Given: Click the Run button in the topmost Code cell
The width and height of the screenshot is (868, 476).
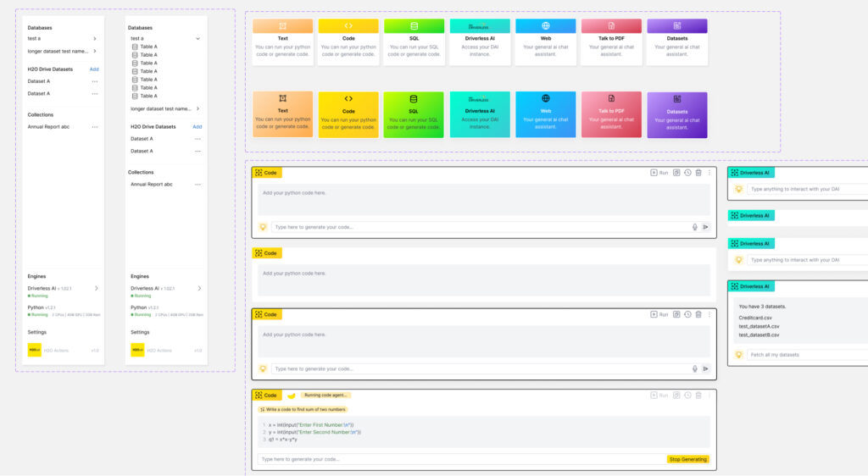Looking at the screenshot, I should click(x=659, y=173).
